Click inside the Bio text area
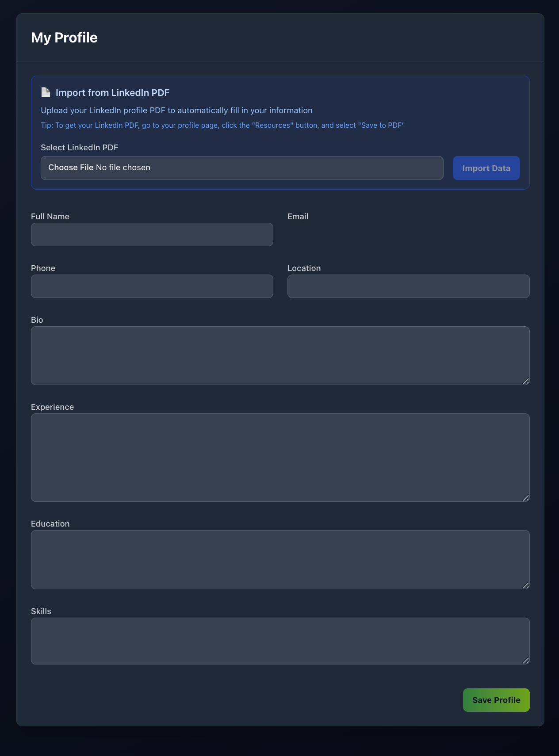This screenshot has width=559, height=756. pyautogui.click(x=280, y=355)
